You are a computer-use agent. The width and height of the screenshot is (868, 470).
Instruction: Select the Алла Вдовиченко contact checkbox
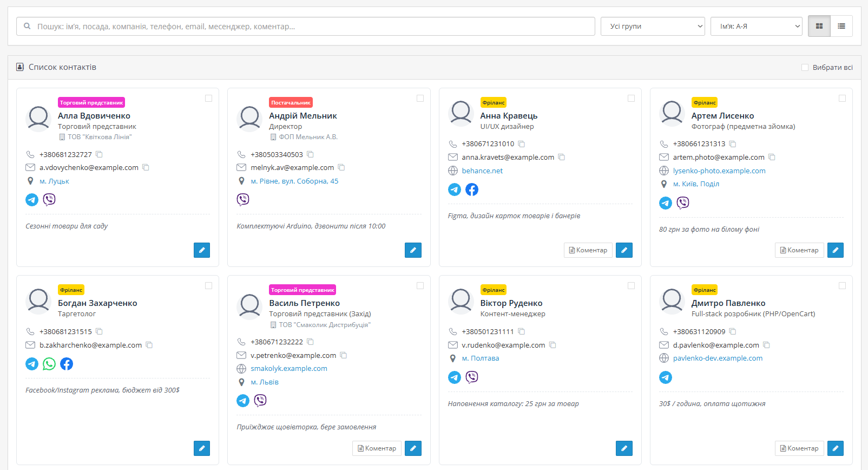tap(208, 99)
